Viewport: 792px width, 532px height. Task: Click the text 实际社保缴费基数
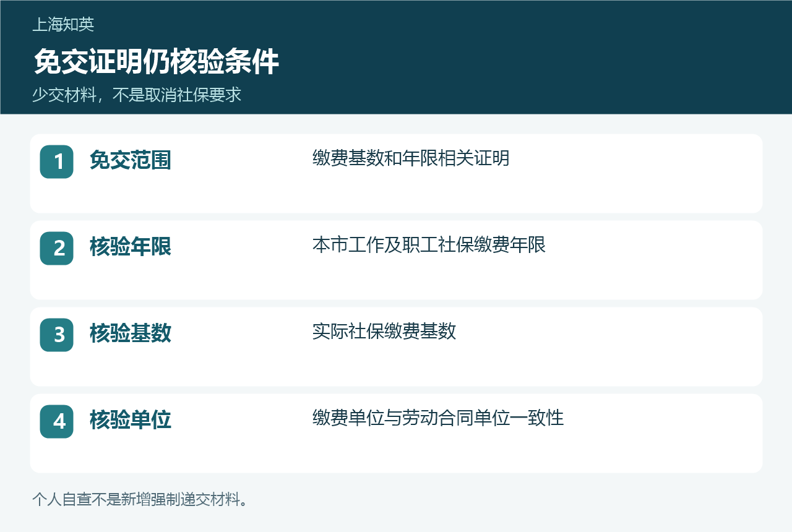(384, 332)
